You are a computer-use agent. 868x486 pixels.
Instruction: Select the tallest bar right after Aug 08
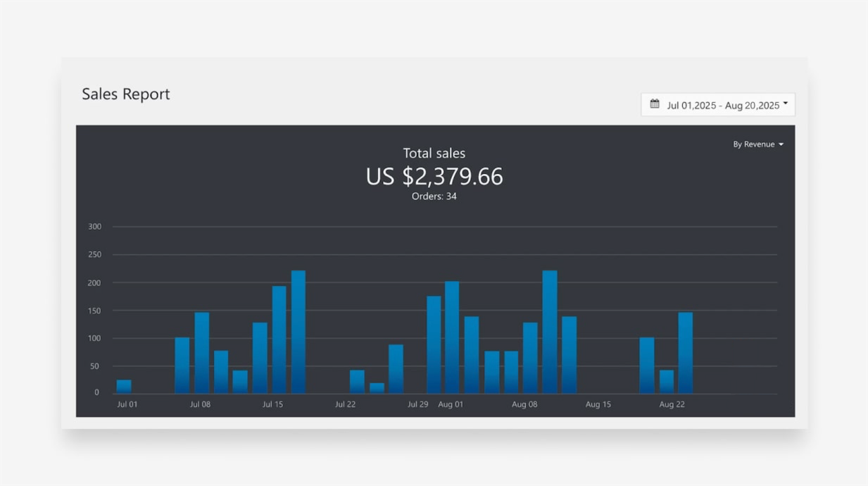[550, 331]
